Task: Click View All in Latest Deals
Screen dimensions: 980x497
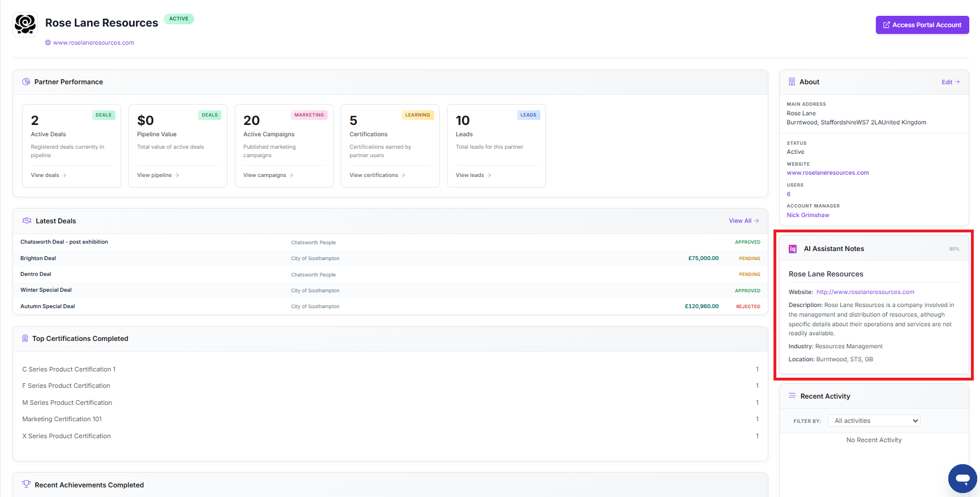Action: click(743, 221)
